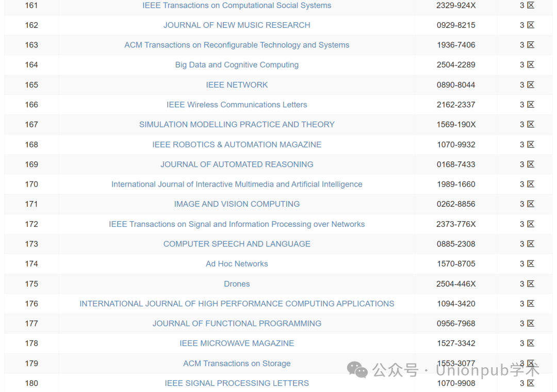Select ISSN 2504-446X cell
This screenshot has width=557, height=392.
pos(456,284)
